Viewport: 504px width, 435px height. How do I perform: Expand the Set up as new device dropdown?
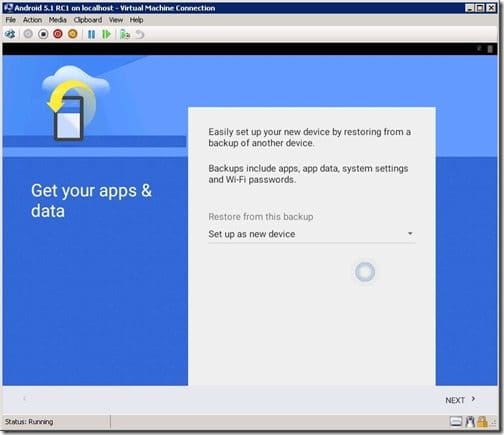coord(312,234)
